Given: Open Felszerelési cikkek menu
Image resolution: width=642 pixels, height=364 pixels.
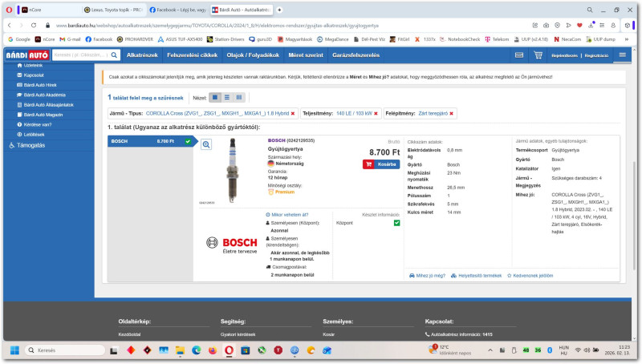Looking at the screenshot, I should tap(192, 55).
